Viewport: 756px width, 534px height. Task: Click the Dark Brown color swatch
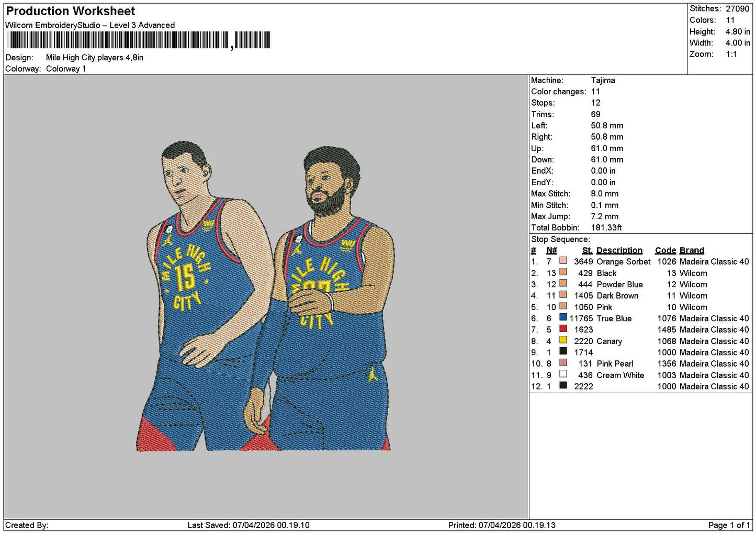[x=563, y=294]
